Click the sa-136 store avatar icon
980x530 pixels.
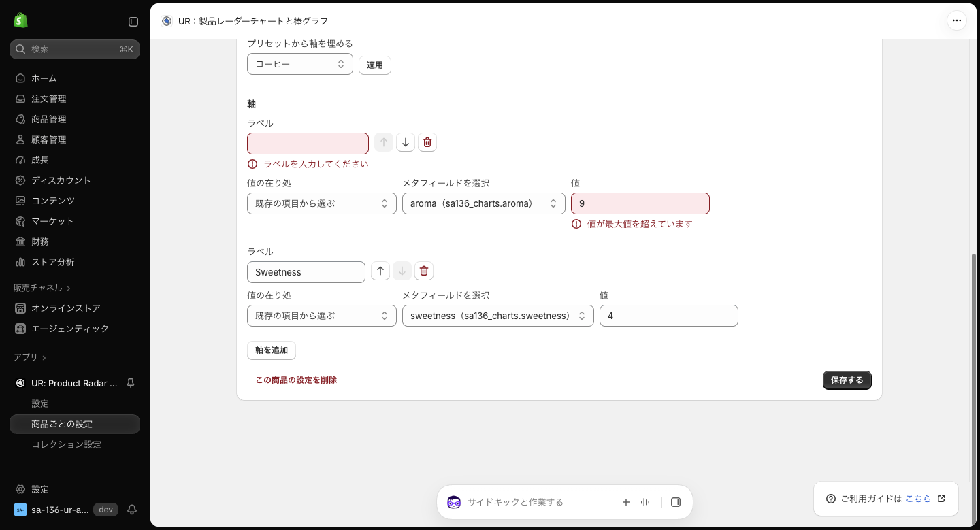click(x=20, y=510)
